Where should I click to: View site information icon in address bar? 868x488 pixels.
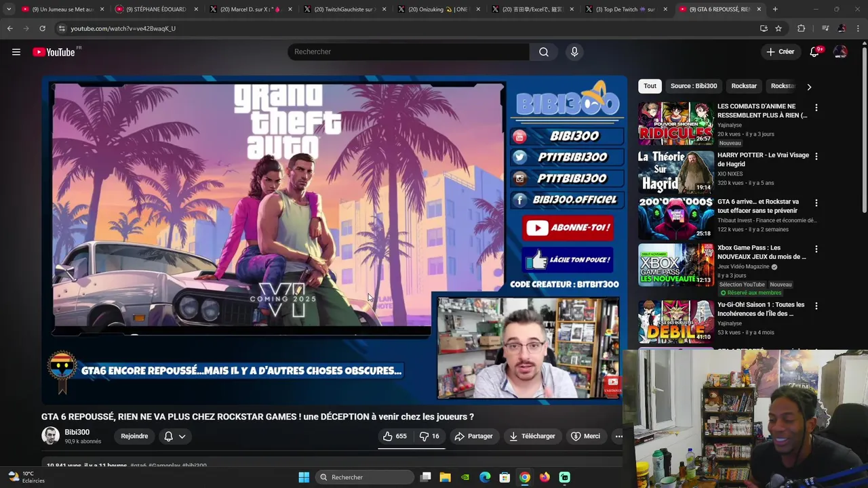coord(62,28)
